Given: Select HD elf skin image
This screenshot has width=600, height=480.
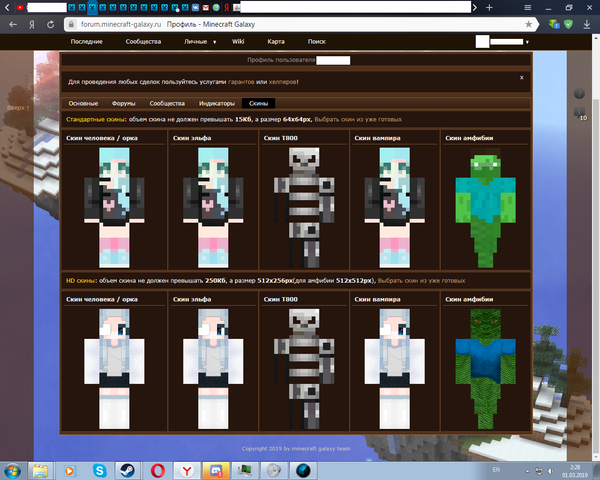Looking at the screenshot, I should 213,369.
